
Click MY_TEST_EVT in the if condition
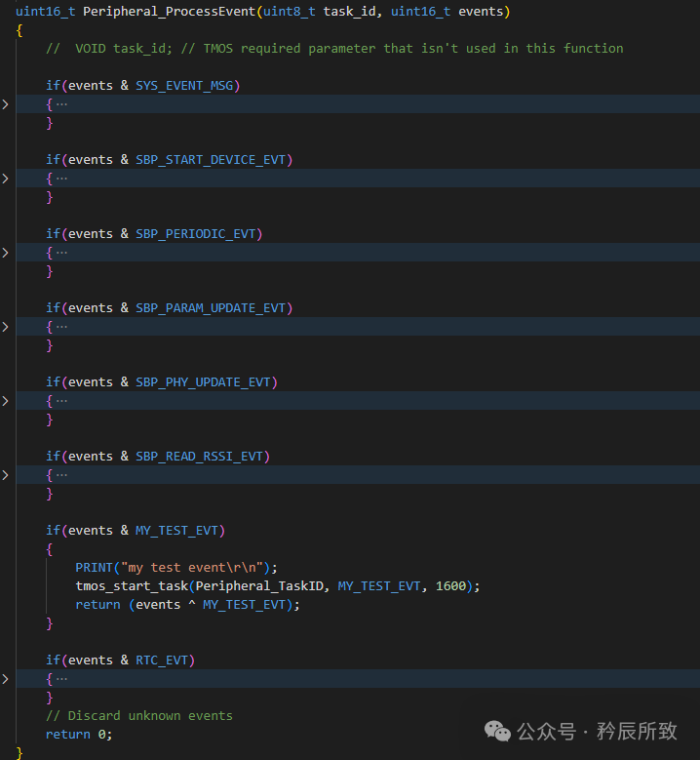click(176, 531)
